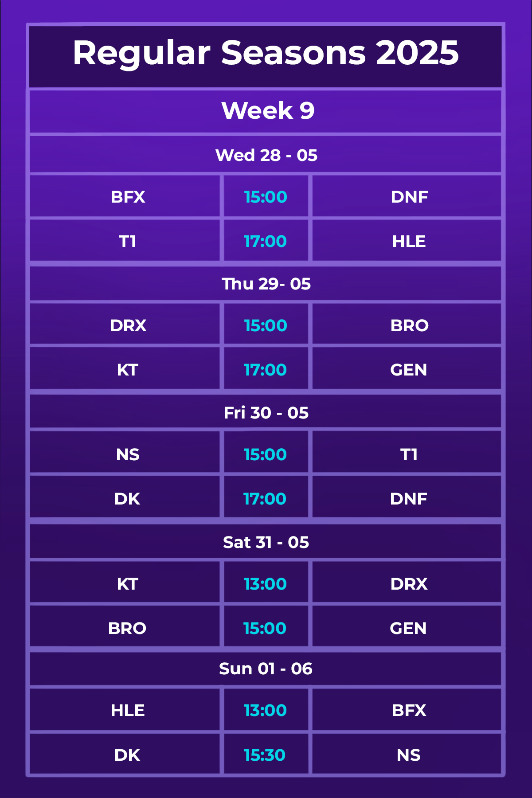The height and width of the screenshot is (798, 532).
Task: Click the 17:00 time for T1 vs HLE
Action: point(265,241)
